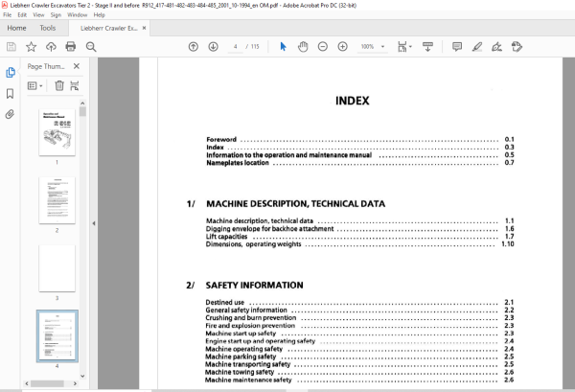Switch to the Home tab
Viewport: 575px width, 392px height.
[16, 28]
